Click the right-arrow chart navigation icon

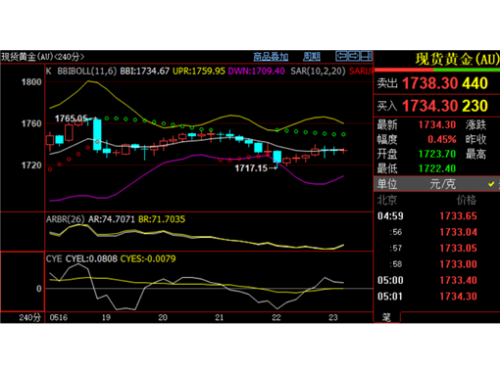point(354,56)
